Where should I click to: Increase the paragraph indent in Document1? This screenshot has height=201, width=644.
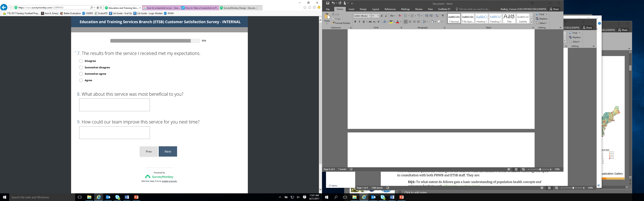[431, 16]
